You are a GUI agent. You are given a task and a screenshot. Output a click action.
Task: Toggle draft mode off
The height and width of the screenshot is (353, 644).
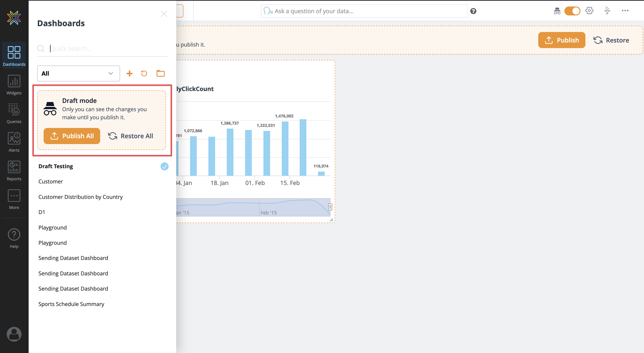[572, 11]
